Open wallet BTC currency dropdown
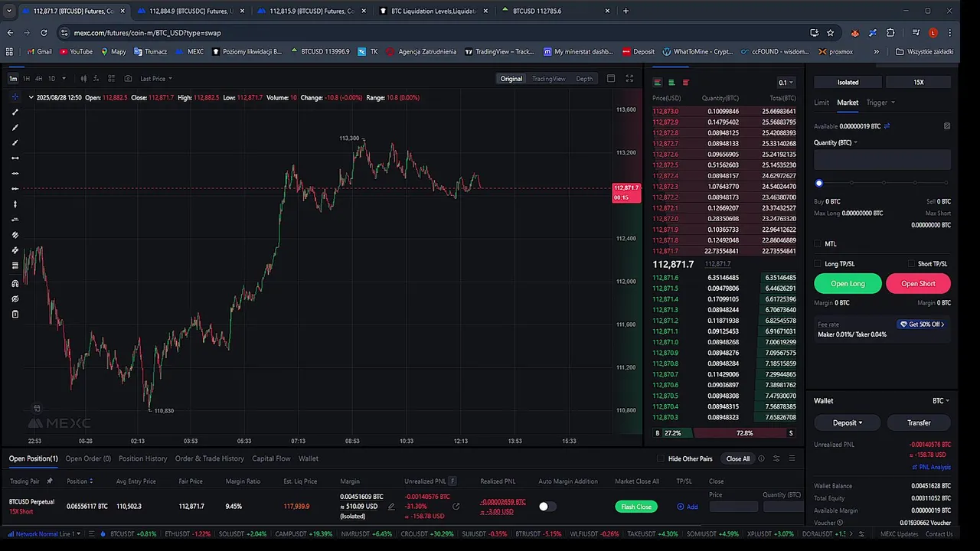Image resolution: width=980 pixels, height=551 pixels. tap(941, 401)
